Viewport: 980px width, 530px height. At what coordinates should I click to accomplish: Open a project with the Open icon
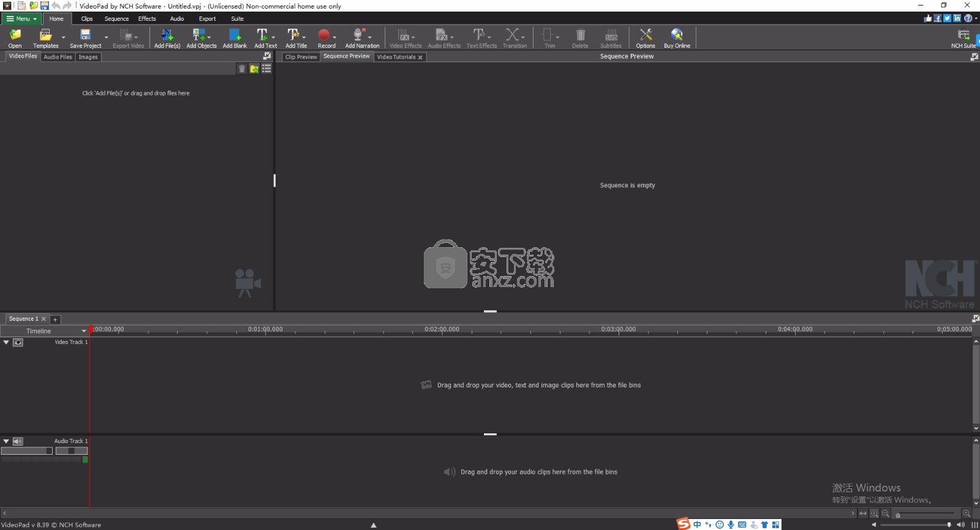tap(15, 38)
